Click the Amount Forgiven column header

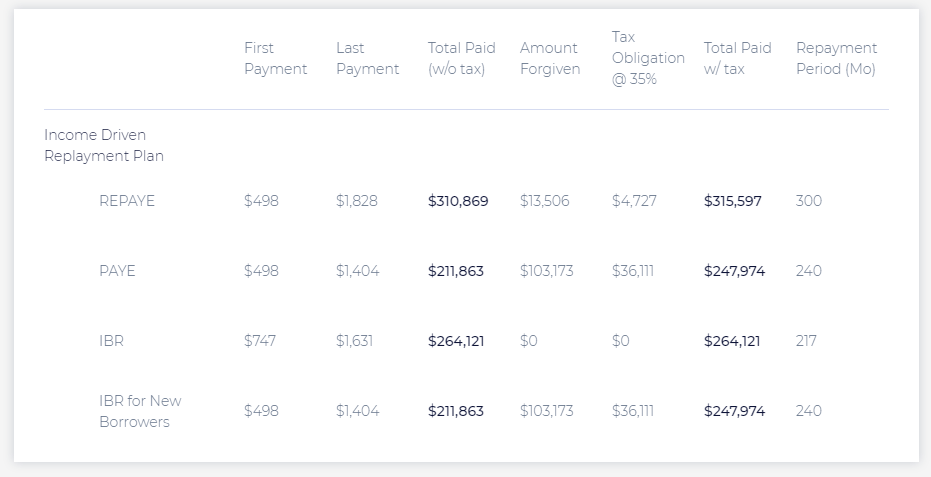550,58
